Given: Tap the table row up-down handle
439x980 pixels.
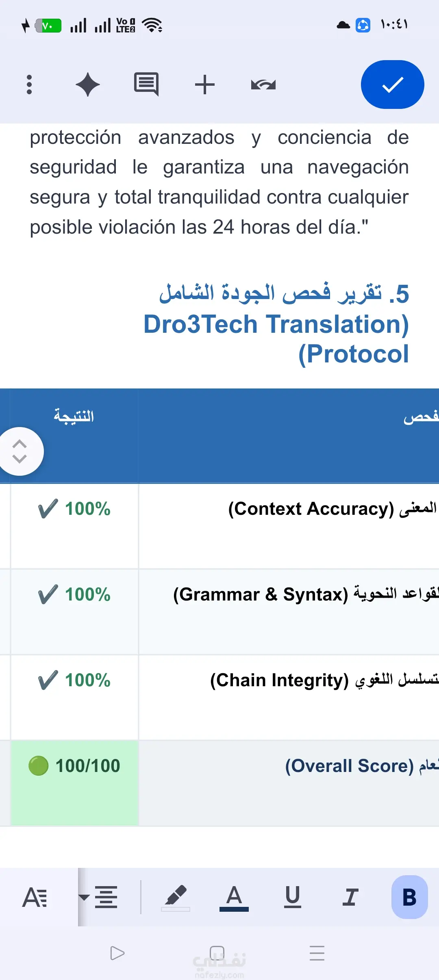Looking at the screenshot, I should tap(19, 451).
